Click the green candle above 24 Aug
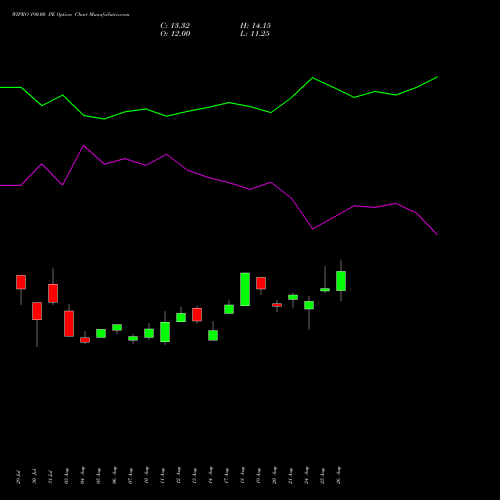 coord(309,305)
